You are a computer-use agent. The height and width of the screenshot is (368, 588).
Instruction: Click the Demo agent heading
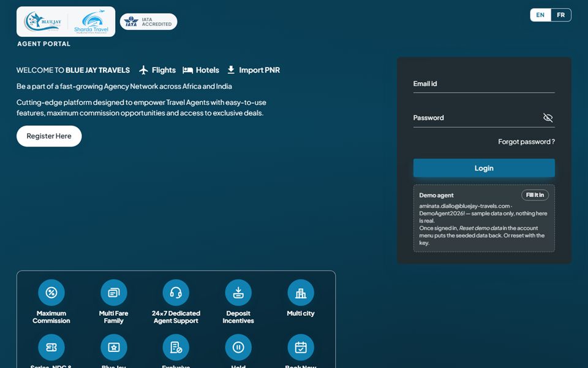[436, 195]
